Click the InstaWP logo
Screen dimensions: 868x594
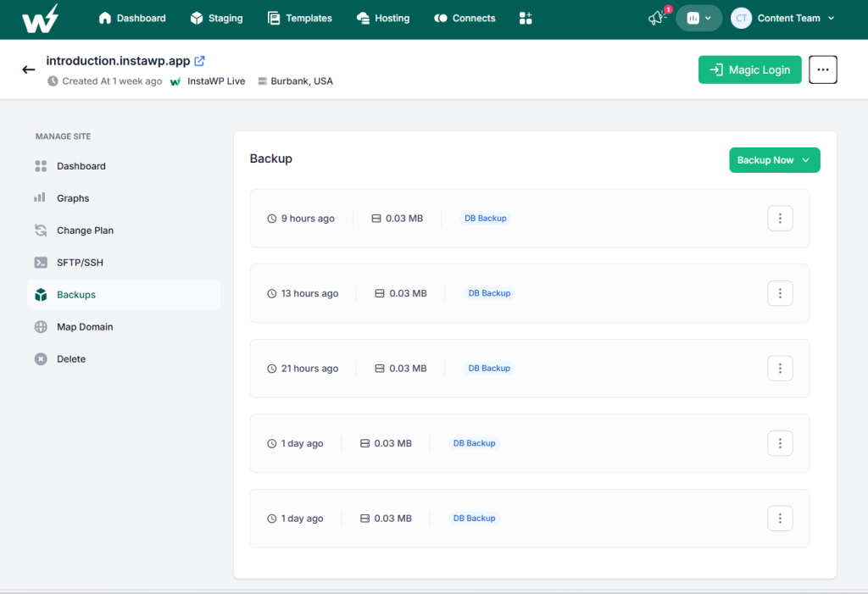click(40, 19)
